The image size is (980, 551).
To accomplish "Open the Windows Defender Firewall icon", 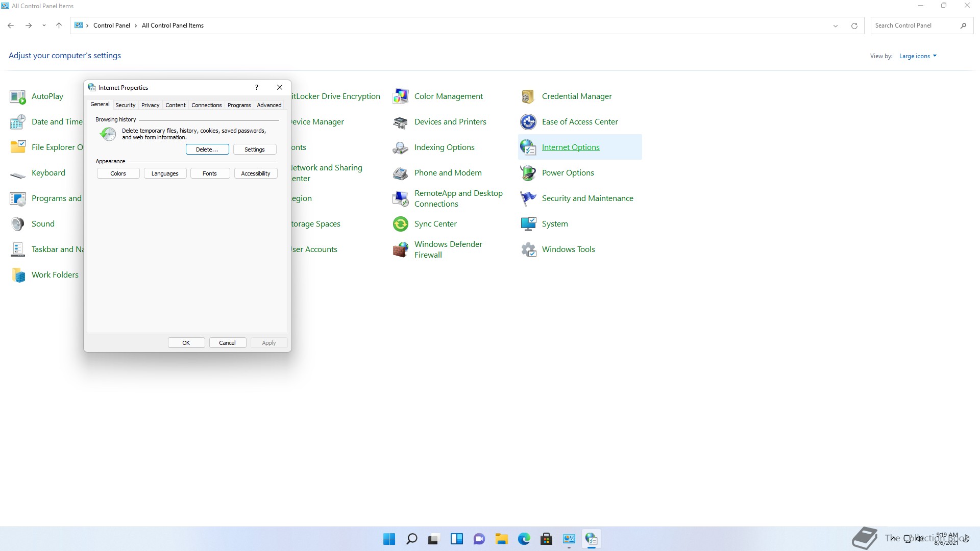I will (401, 249).
